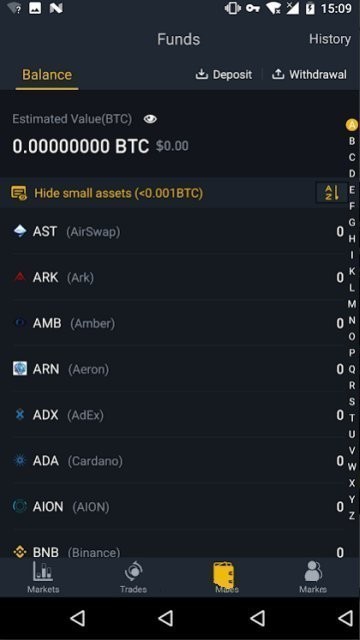This screenshot has height=640, width=360.
Task: Tap the ARN Aeron coin icon
Action: (20, 369)
